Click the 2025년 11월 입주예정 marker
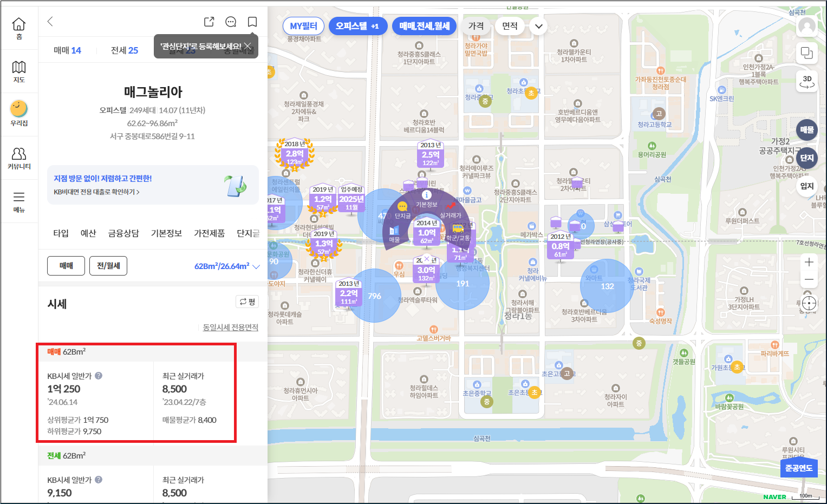 [351, 199]
